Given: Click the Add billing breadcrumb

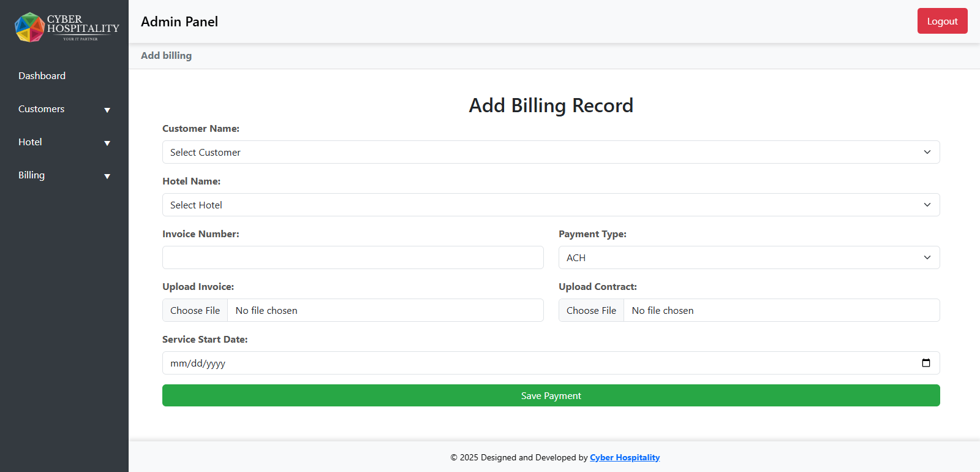Looking at the screenshot, I should click(x=166, y=56).
